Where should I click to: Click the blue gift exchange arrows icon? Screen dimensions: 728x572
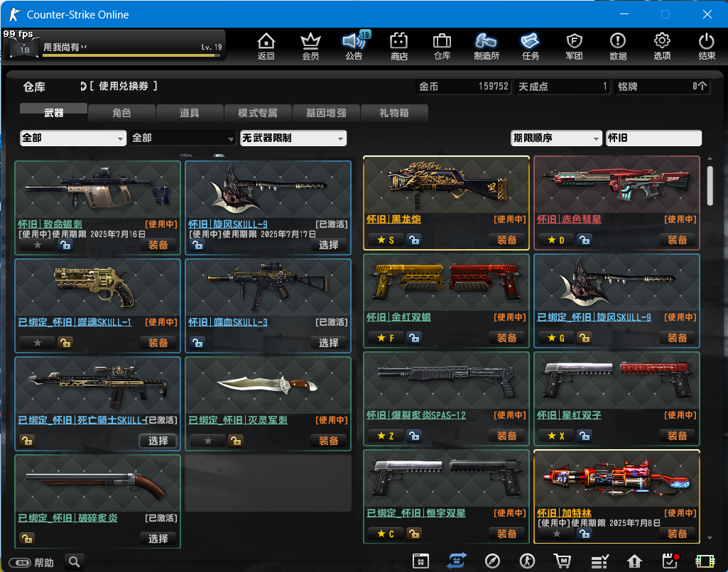457,561
